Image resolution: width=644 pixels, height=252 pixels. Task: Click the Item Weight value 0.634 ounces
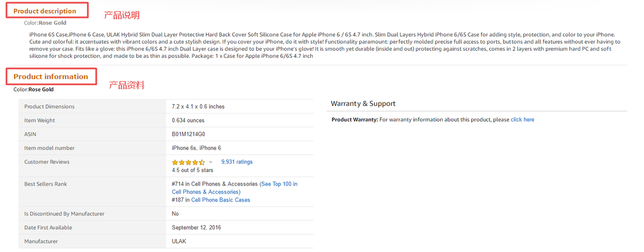coord(188,120)
